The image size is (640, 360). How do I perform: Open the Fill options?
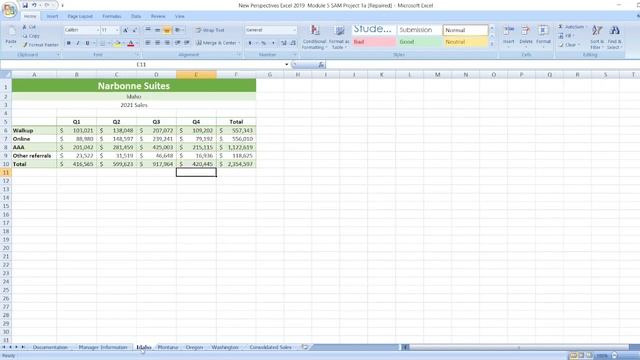pos(567,36)
